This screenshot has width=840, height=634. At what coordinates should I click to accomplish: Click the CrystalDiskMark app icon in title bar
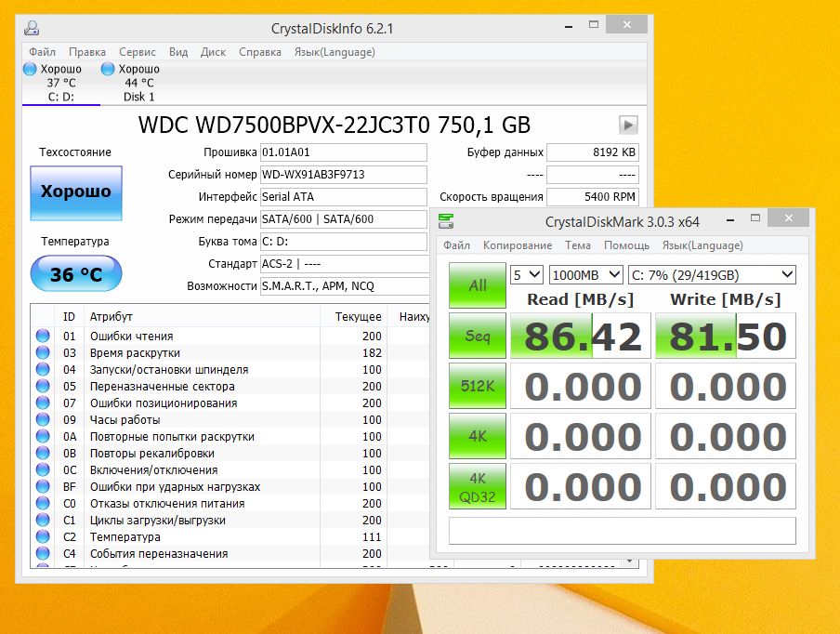point(446,221)
